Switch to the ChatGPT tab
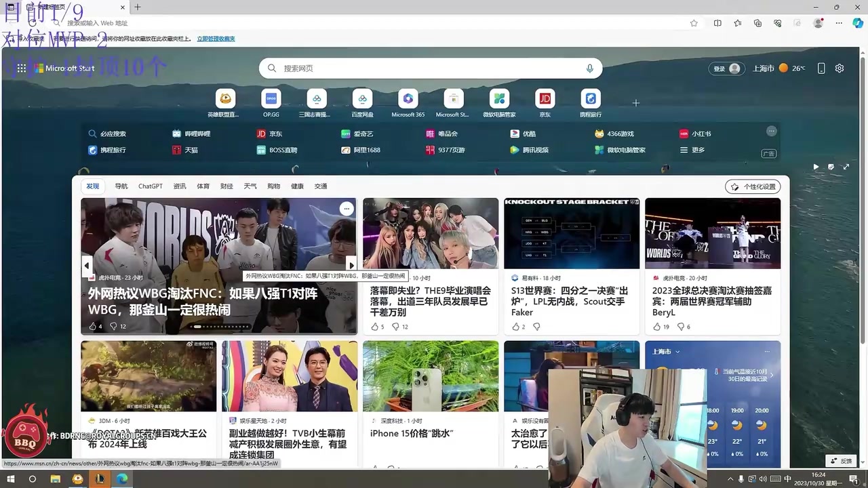 pyautogui.click(x=150, y=186)
